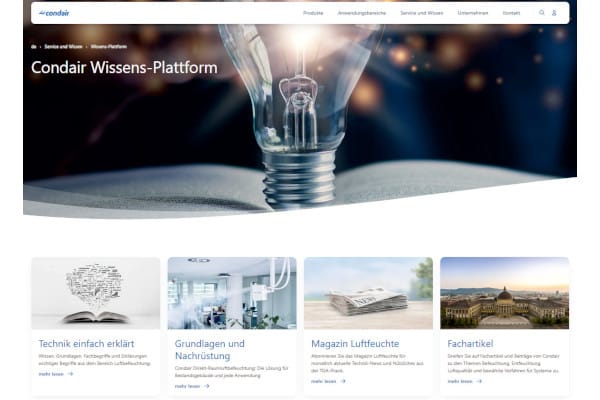Image resolution: width=600 pixels, height=400 pixels.
Task: Click arrow icon under Technik einfach erklärt
Action: 70,374
